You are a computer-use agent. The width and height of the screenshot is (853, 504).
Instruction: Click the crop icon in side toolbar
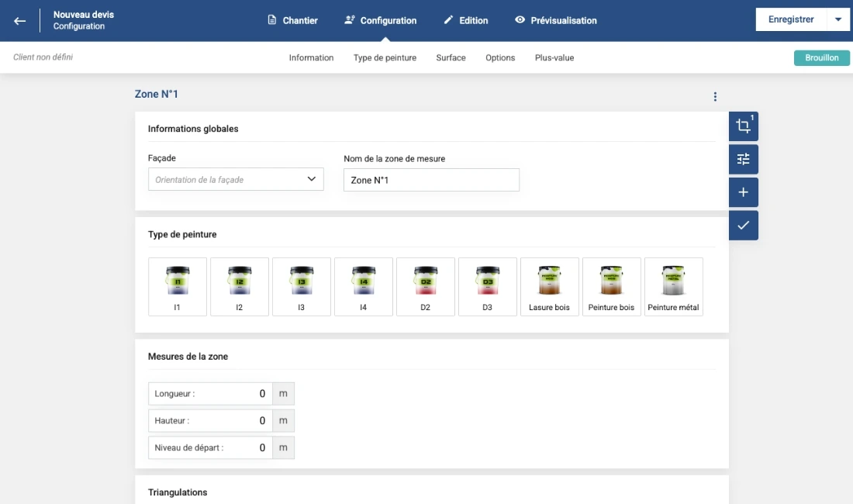coord(743,126)
